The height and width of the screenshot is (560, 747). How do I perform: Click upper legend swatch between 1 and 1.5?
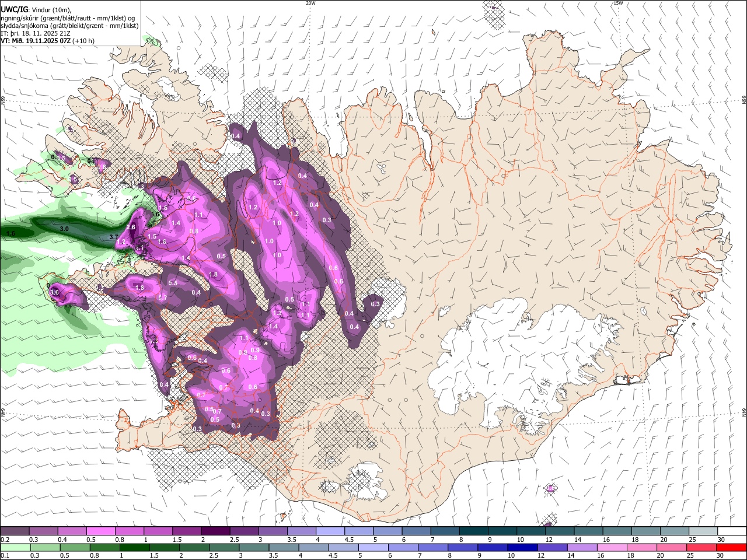tap(158, 531)
